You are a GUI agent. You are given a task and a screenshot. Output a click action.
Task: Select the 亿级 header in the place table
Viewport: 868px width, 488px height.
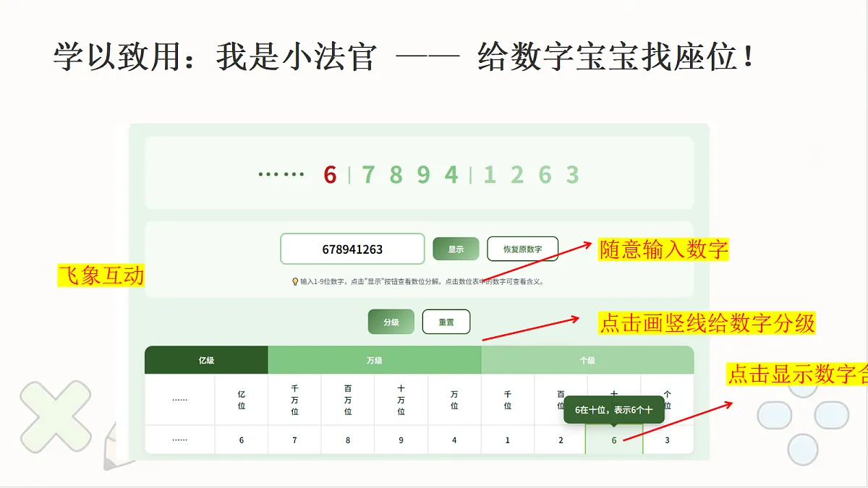click(206, 360)
